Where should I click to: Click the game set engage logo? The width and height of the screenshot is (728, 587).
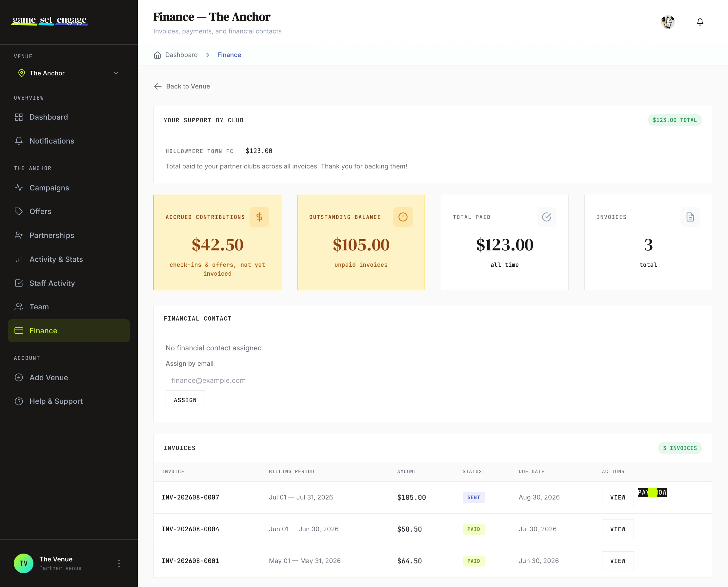50,20
